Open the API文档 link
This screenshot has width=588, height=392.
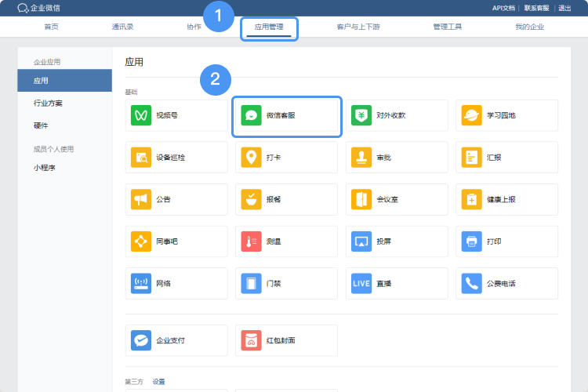click(x=503, y=8)
